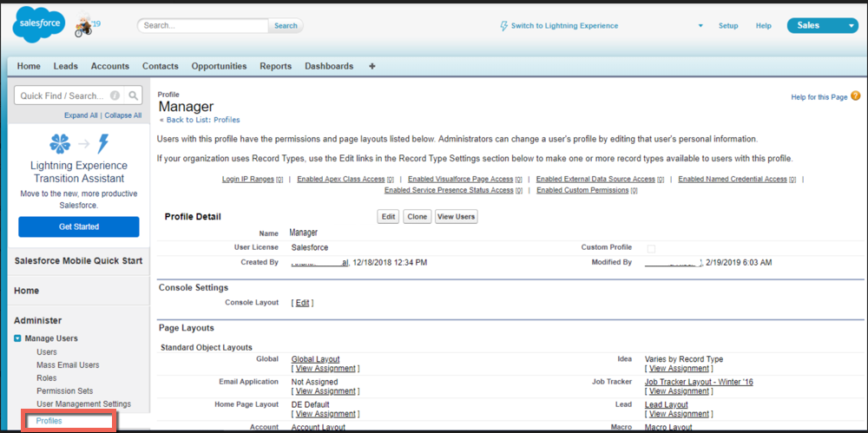Select Roles in the sidebar
The image size is (868, 433).
[47, 378]
